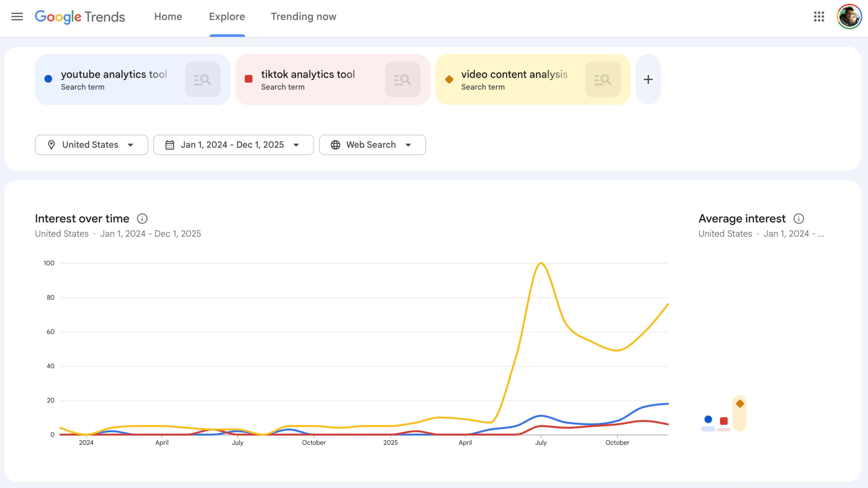Screen dimensions: 868x488
Task: Click the info icon next to Interest over time
Action: [142, 219]
